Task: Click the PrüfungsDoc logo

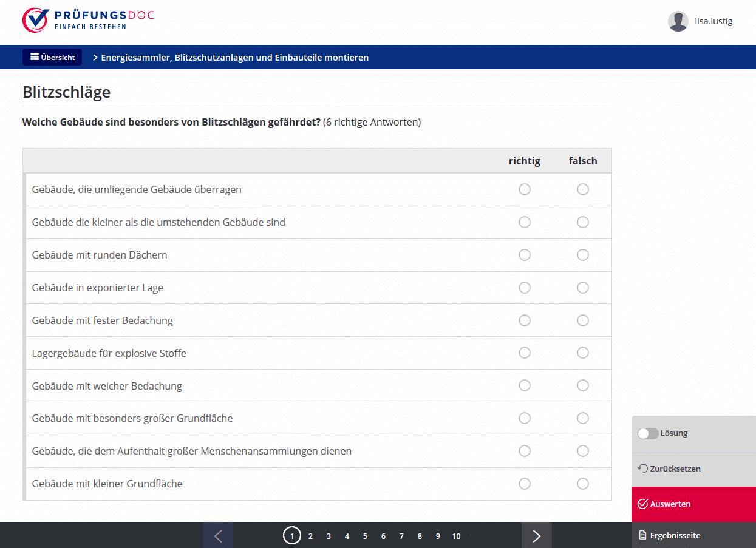Action: 88,20
